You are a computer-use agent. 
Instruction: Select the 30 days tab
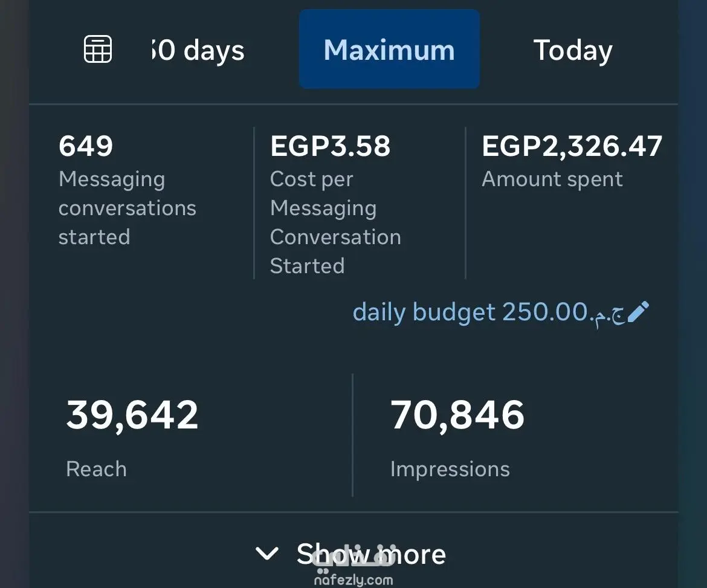[x=198, y=50]
